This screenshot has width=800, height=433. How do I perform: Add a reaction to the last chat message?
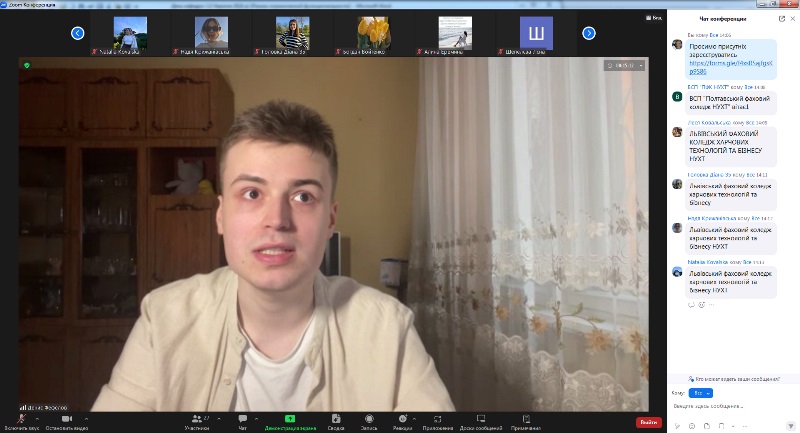tap(702, 305)
